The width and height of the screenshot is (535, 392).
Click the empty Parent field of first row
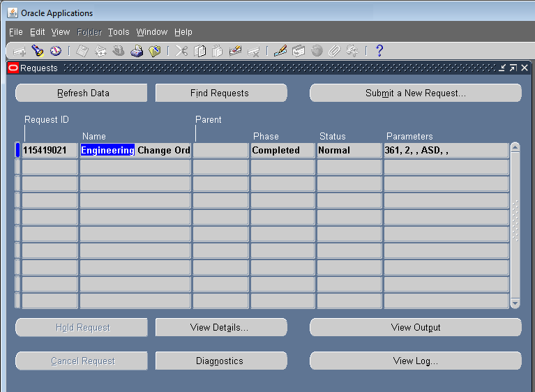pyautogui.click(x=220, y=150)
